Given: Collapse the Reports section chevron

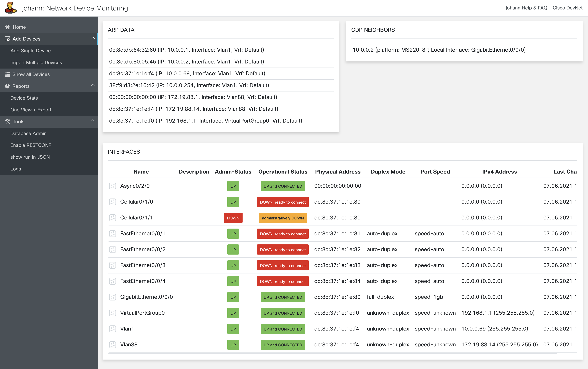Looking at the screenshot, I should point(93,85).
